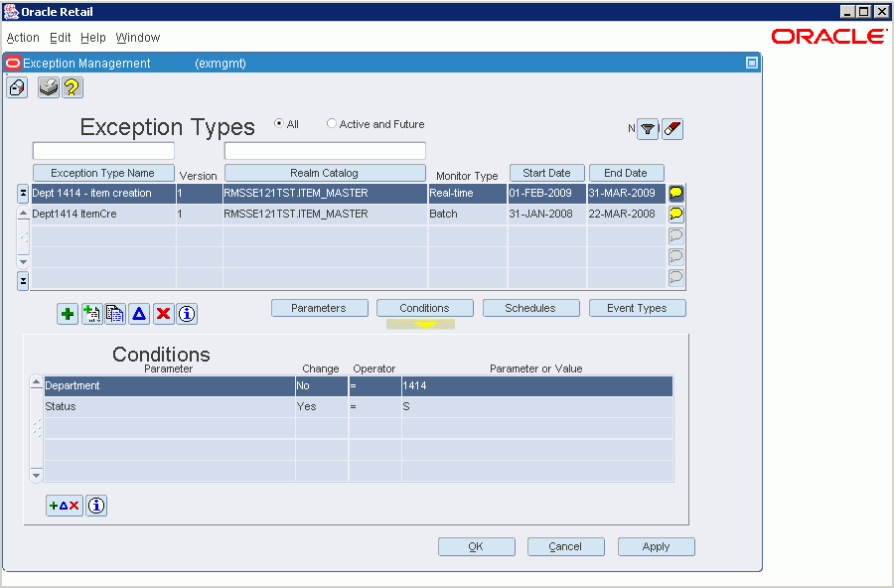Click 'Real-time' monitor type cell

click(467, 194)
